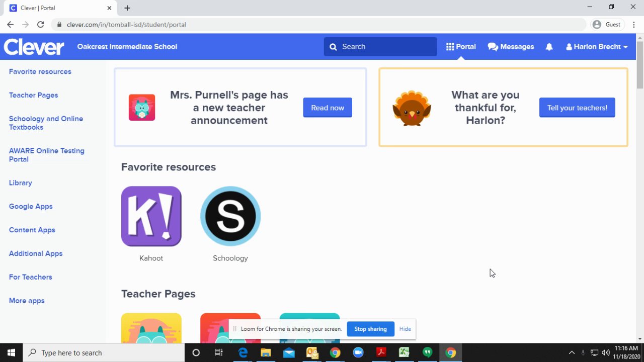Viewport: 644px width, 362px height.
Task: Go back using browser back arrow
Action: [x=10, y=24]
